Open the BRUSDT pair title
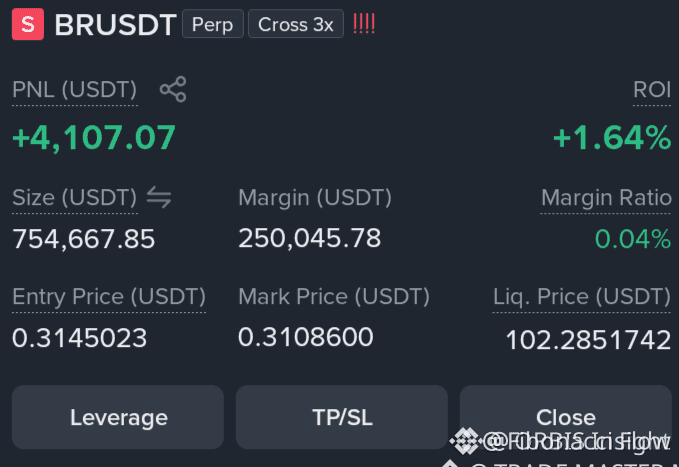Screen dimensions: 679x467 click(115, 25)
